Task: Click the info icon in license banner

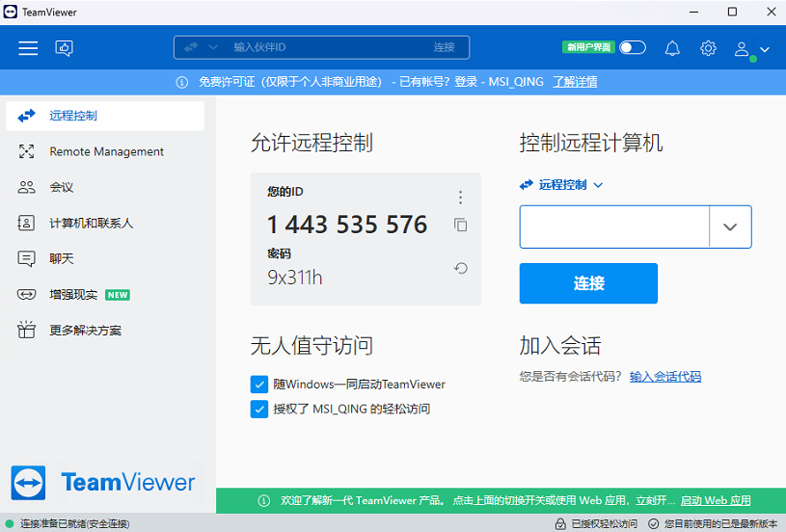Action: point(182,82)
